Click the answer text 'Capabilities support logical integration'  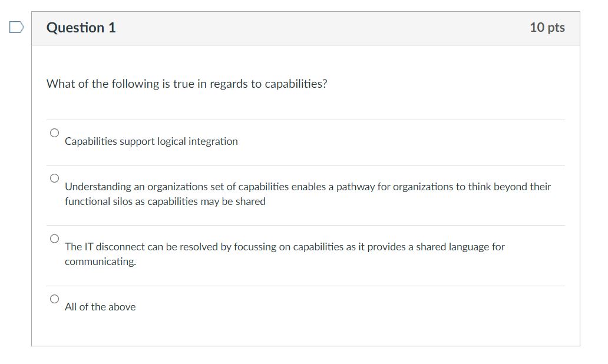151,141
